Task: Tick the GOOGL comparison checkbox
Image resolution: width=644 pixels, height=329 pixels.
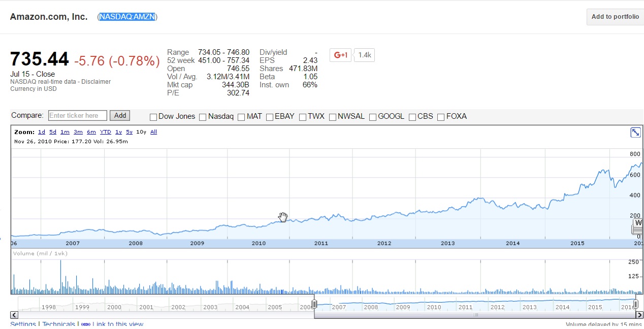Action: [373, 117]
